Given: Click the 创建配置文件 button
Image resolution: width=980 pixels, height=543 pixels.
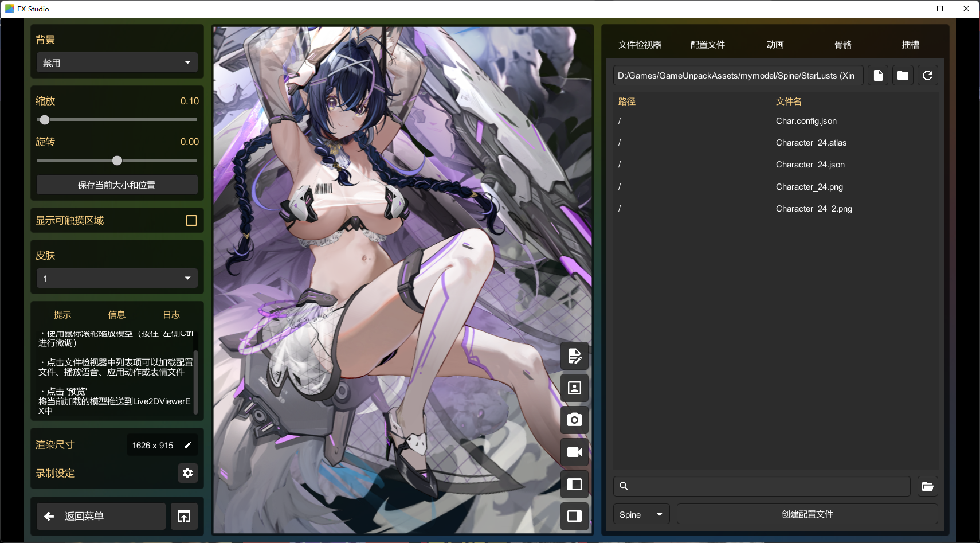Looking at the screenshot, I should point(807,514).
